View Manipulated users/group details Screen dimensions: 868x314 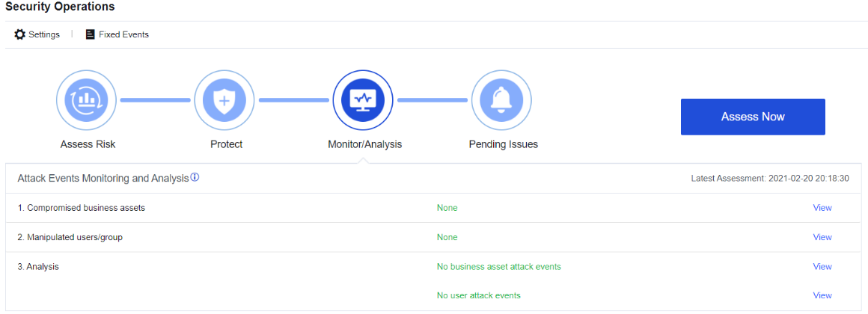point(822,237)
